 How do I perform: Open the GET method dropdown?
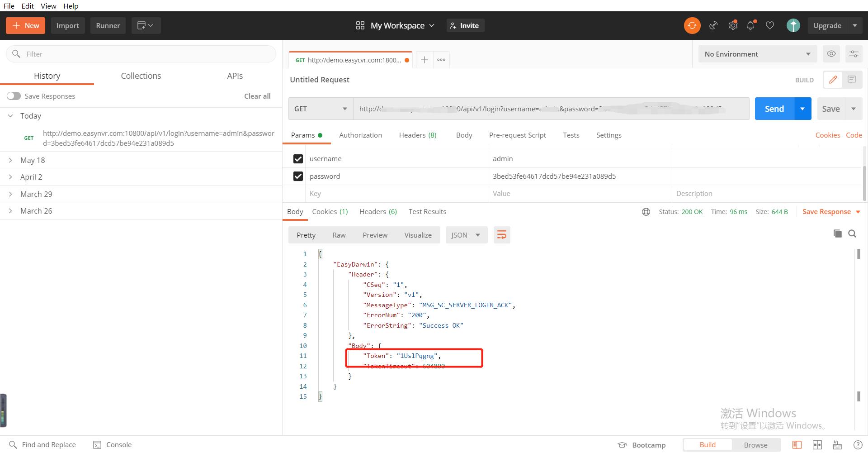(x=321, y=109)
